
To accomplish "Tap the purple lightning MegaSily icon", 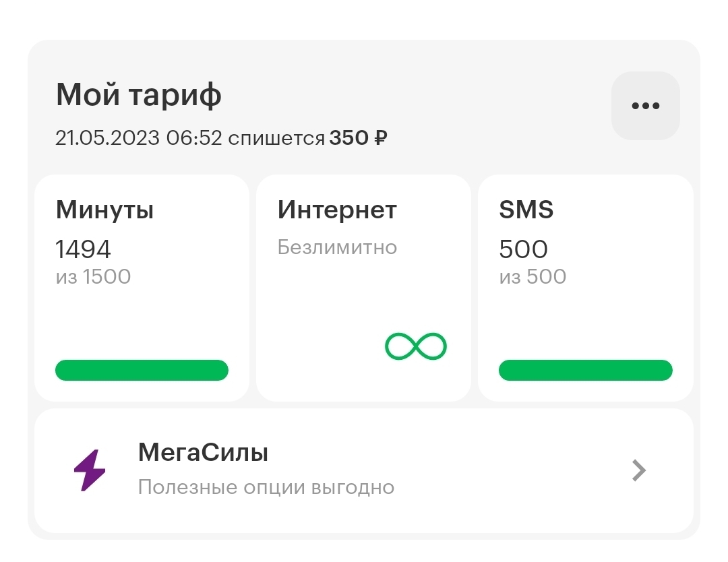I will pyautogui.click(x=90, y=470).
